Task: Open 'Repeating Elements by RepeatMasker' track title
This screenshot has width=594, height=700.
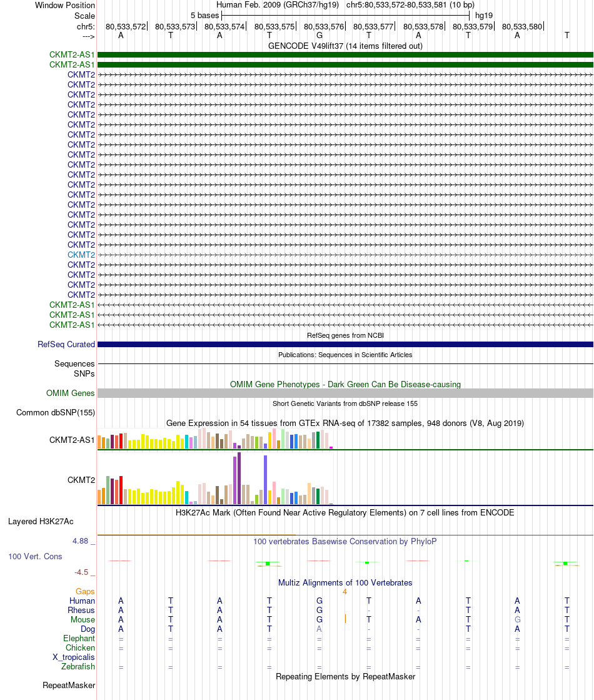Action: [345, 676]
